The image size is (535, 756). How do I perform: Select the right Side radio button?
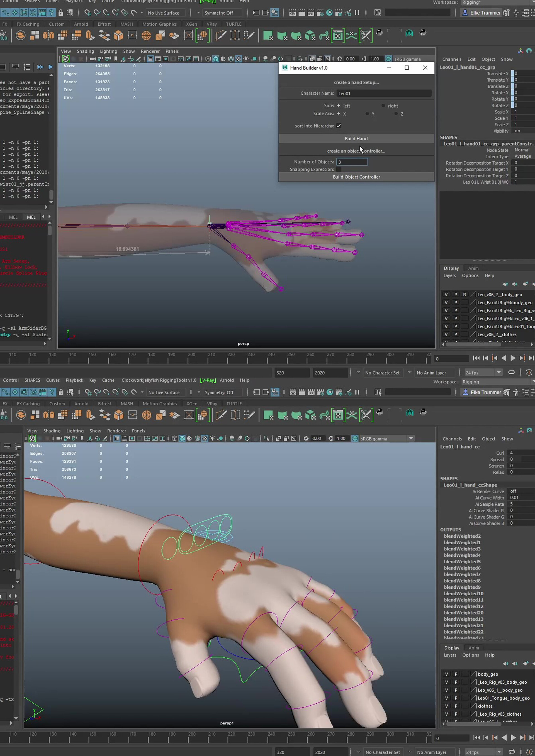point(383,106)
